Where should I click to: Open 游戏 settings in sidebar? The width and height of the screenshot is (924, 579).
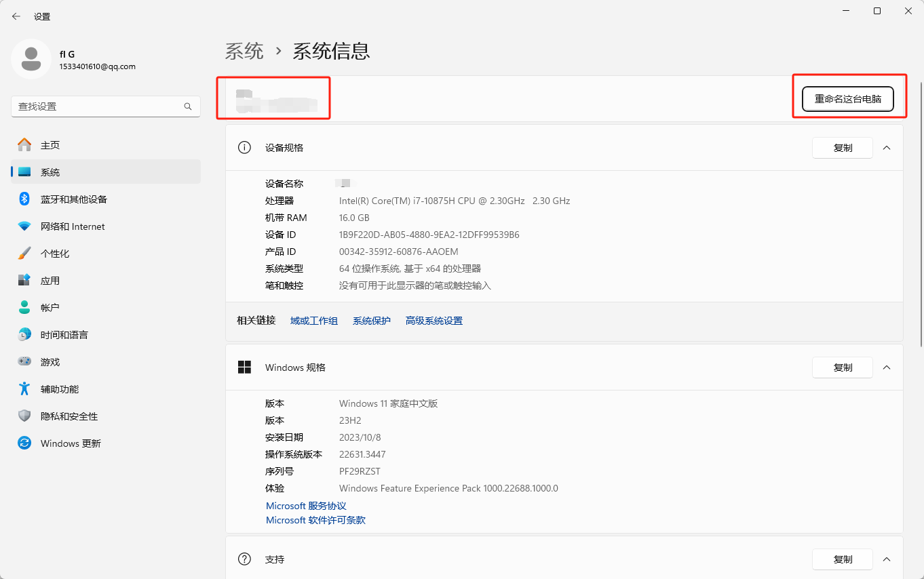coord(106,362)
